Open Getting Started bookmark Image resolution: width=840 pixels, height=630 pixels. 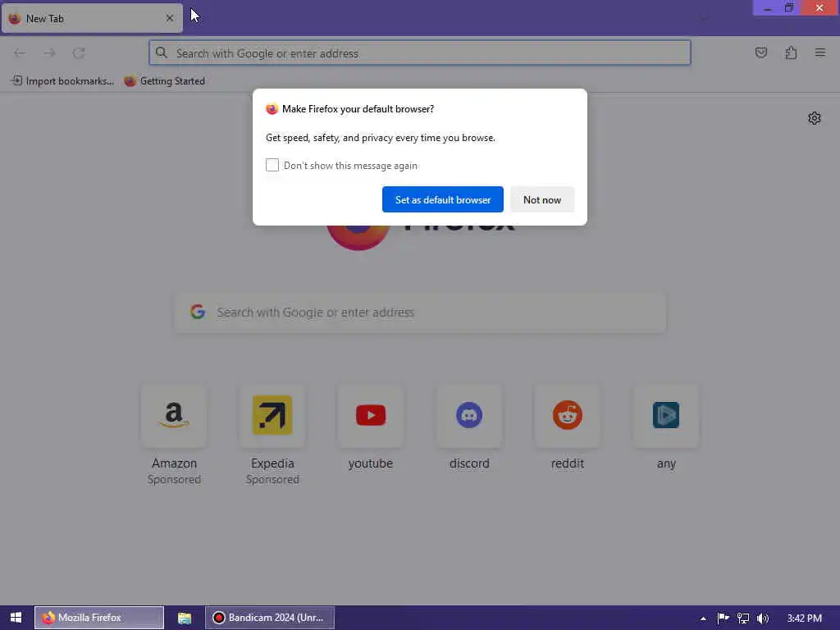[164, 81]
